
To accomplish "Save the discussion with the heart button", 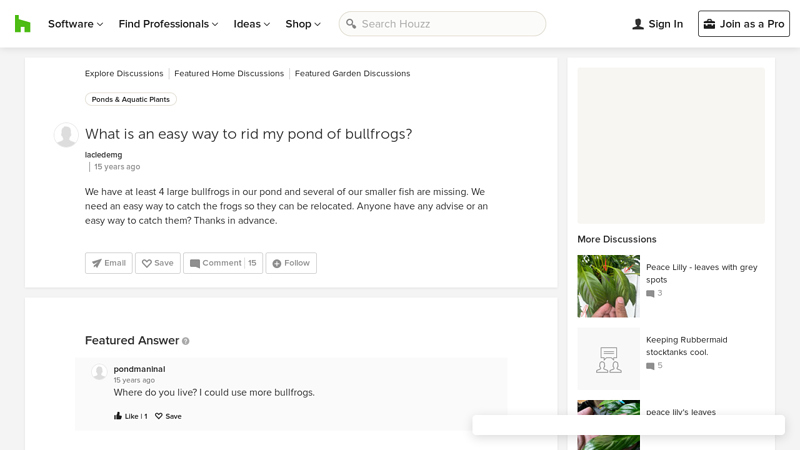I will point(158,263).
